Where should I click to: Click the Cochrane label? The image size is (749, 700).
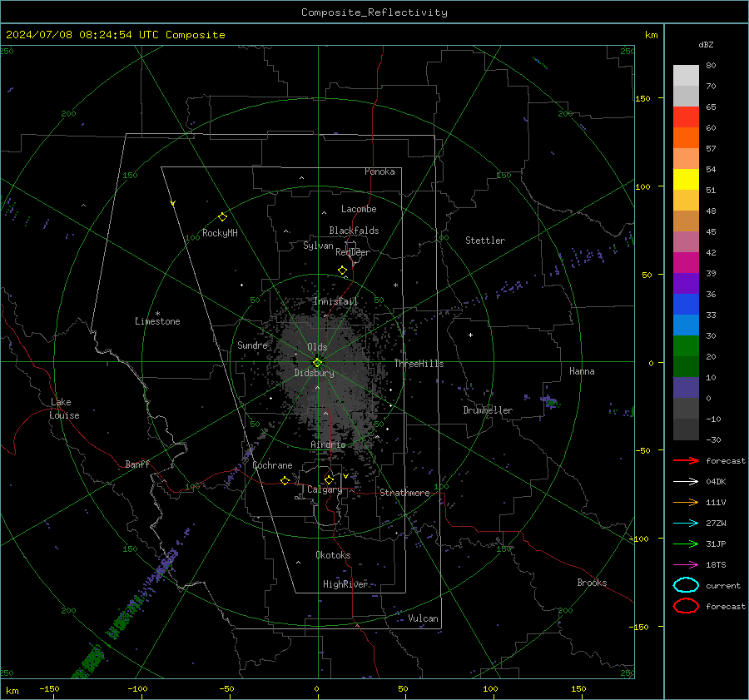pyautogui.click(x=272, y=465)
